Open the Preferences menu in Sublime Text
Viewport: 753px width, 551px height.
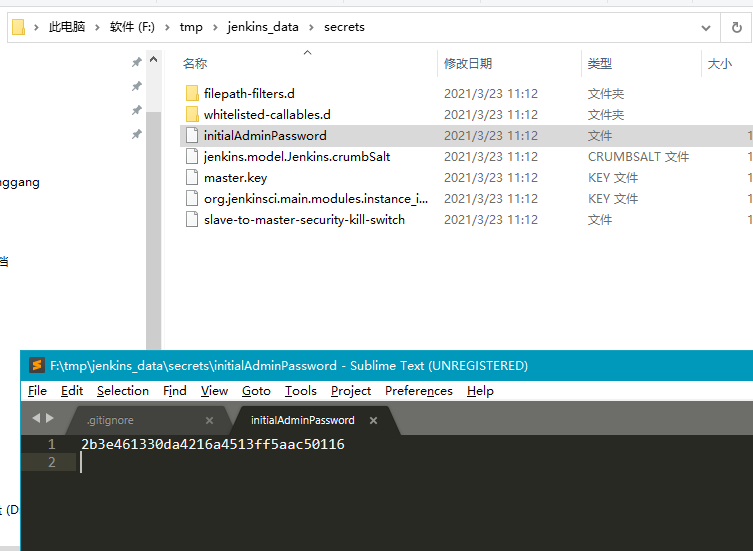click(419, 391)
